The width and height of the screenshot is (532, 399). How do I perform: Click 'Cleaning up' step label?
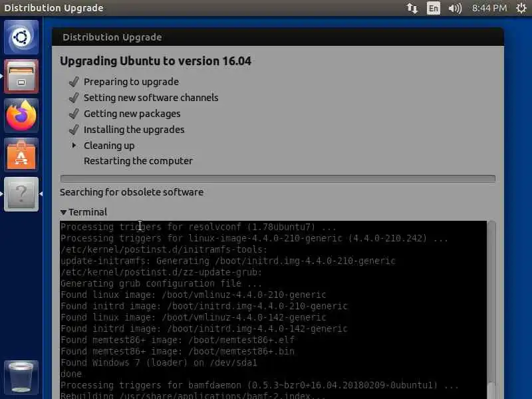tap(109, 146)
